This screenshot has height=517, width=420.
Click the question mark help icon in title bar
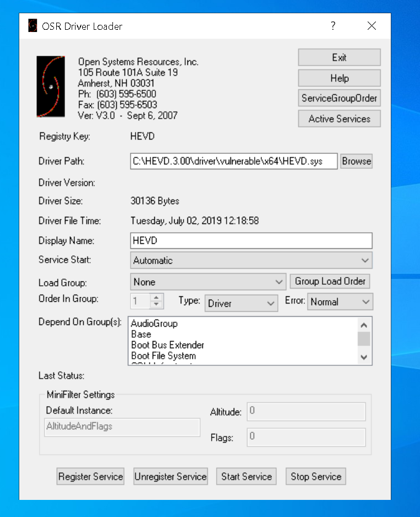333,26
